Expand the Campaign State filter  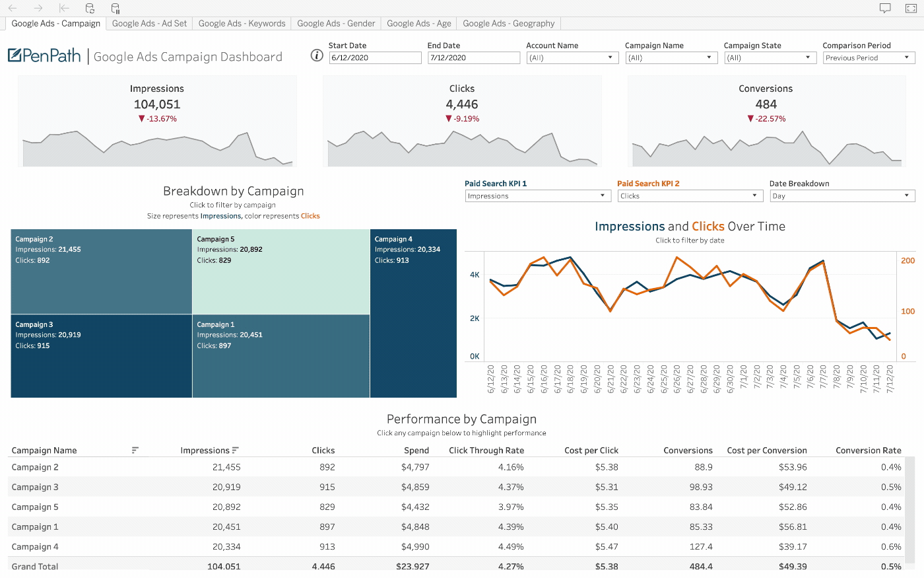point(768,58)
